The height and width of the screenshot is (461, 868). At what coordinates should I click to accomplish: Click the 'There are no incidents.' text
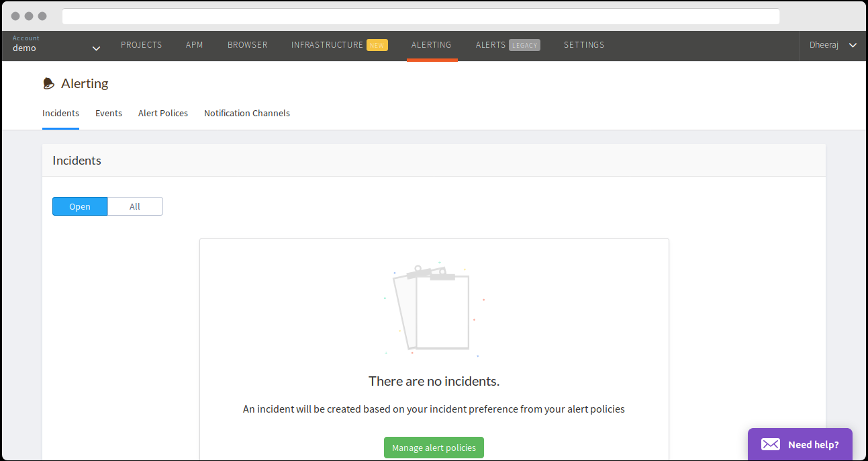coord(434,381)
